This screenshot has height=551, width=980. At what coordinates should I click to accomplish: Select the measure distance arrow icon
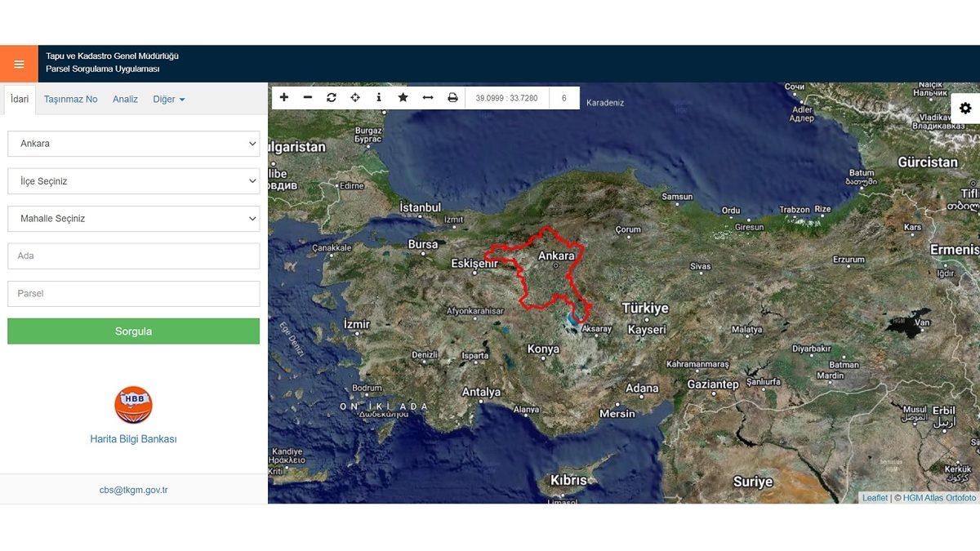click(x=426, y=96)
